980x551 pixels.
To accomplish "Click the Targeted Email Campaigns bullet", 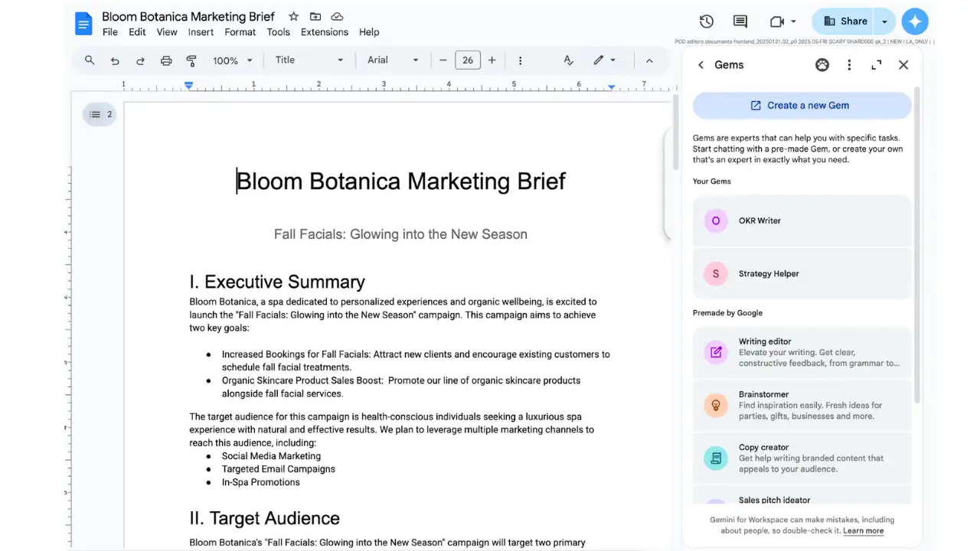I will tap(279, 469).
